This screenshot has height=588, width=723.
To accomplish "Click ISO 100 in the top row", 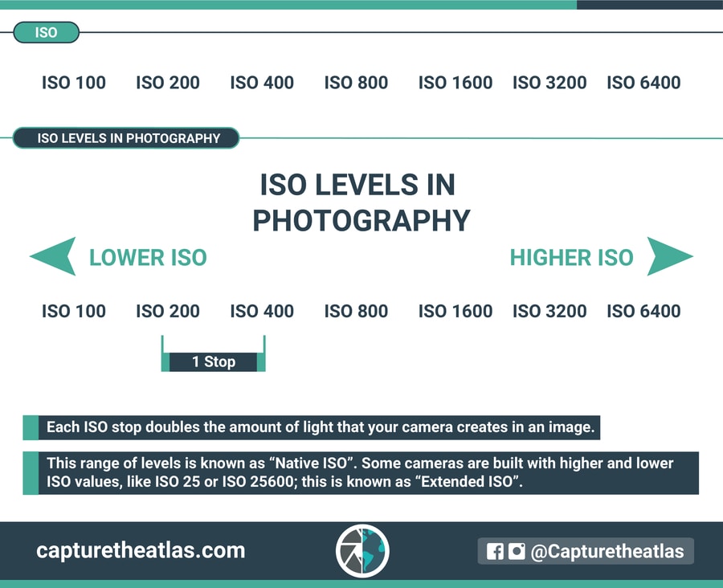I will click(x=74, y=83).
